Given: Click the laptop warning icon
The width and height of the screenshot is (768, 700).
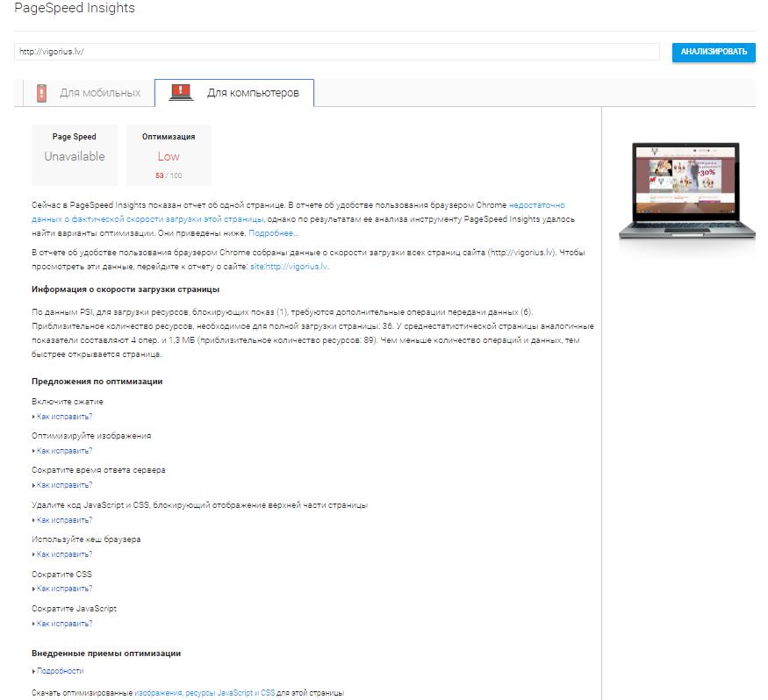Looking at the screenshot, I should click(181, 93).
